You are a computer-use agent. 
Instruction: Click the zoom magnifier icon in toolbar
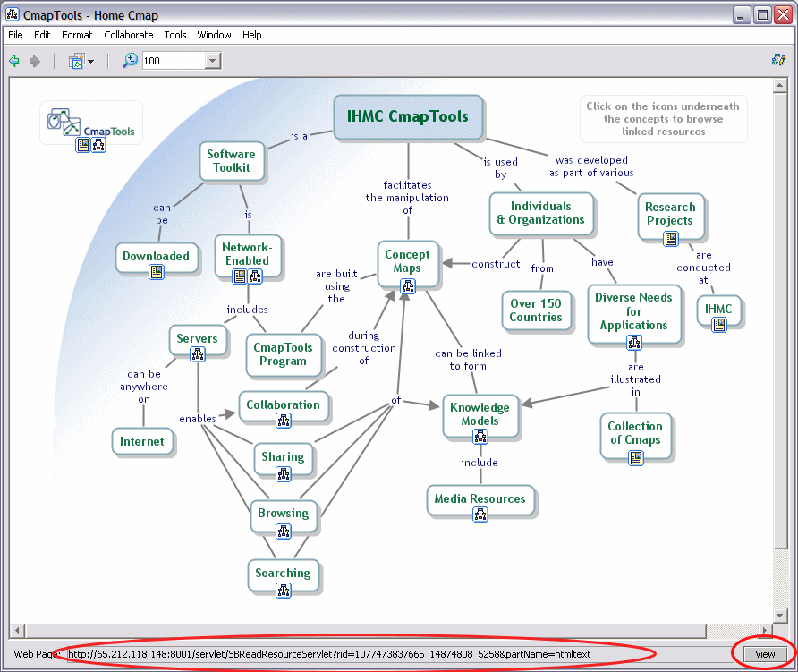coord(130,61)
